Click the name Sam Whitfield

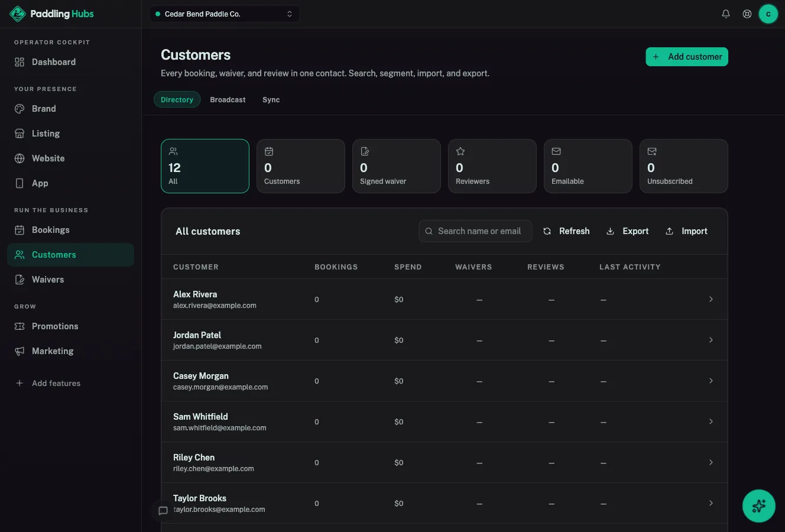pos(200,417)
